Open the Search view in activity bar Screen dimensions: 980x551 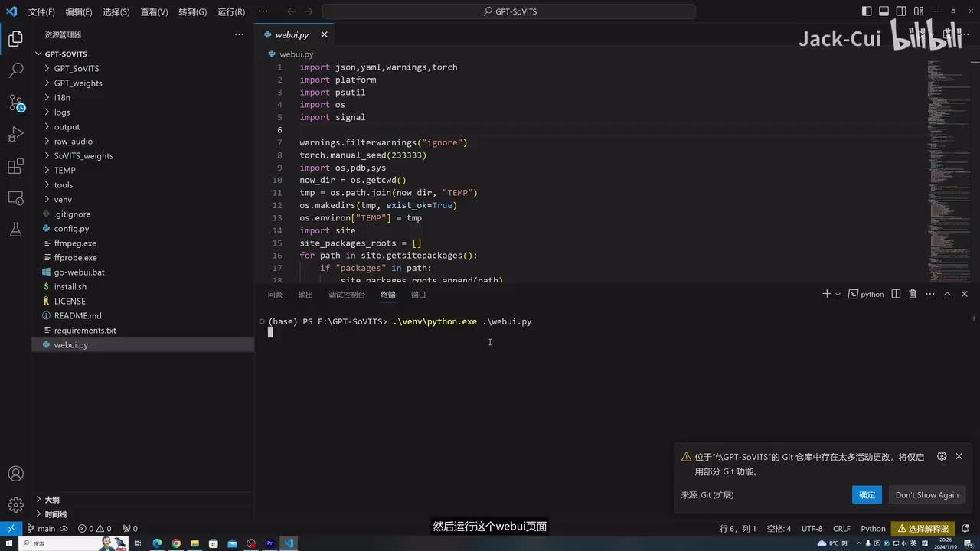tap(15, 70)
